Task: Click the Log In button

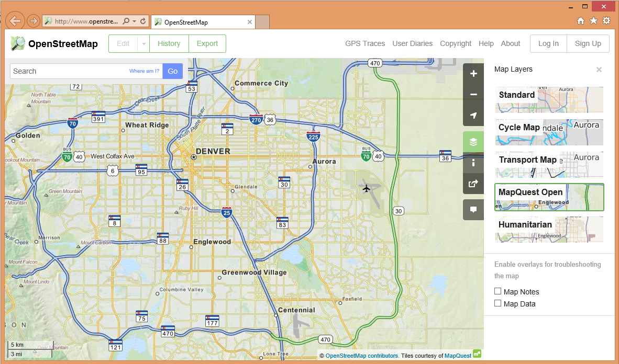Action: 548,44
